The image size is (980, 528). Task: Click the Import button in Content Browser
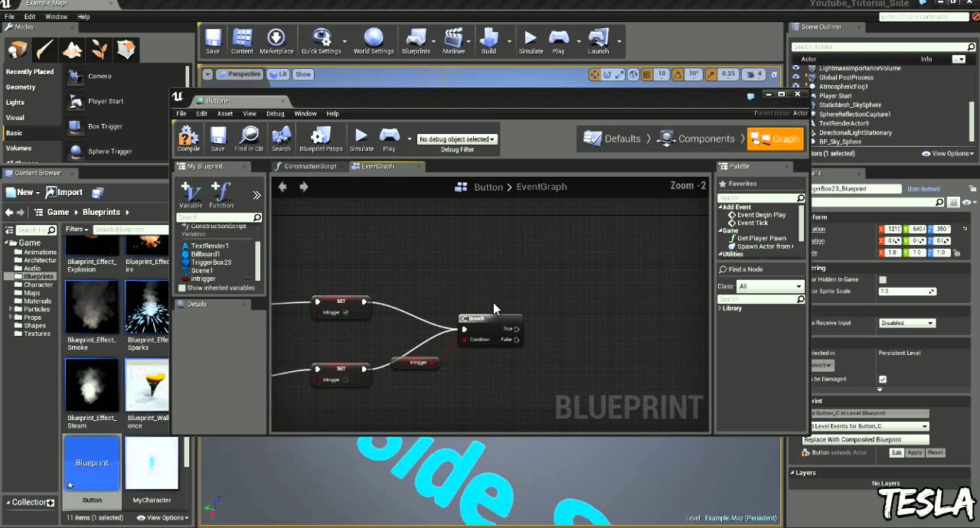point(64,192)
